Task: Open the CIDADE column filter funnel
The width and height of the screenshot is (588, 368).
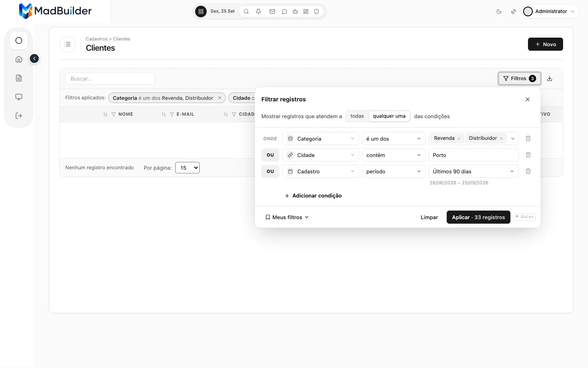Action: coord(234,114)
